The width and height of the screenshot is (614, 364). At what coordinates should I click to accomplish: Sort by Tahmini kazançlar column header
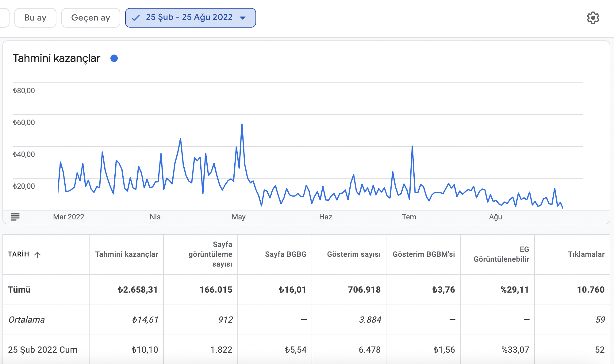pos(127,254)
